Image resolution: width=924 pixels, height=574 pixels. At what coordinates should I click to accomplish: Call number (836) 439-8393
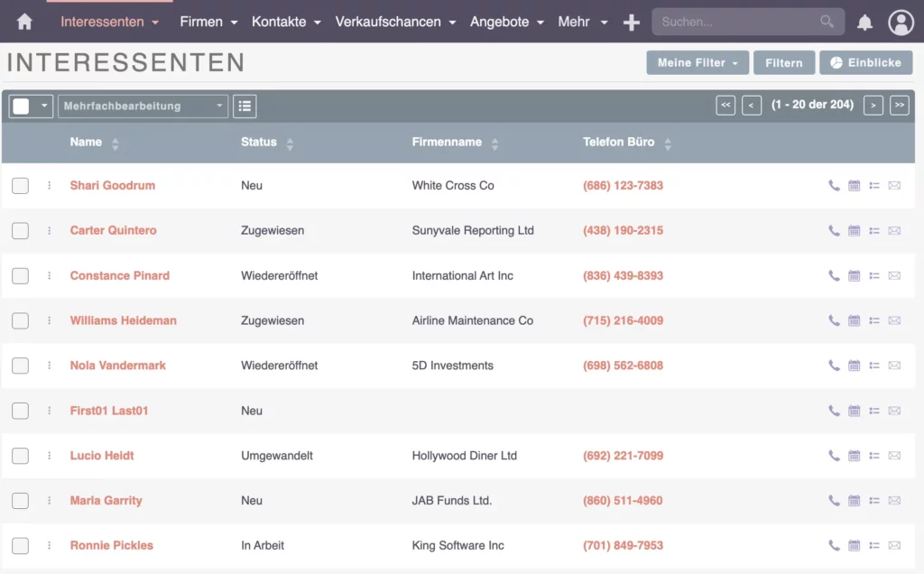623,275
